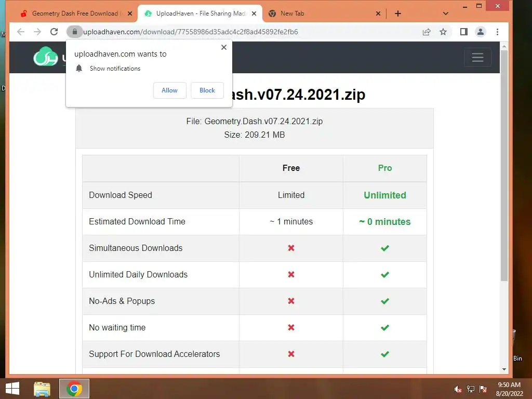This screenshot has height=399, width=532.
Task: Click the 'No waiting time' row label
Action: [117, 327]
